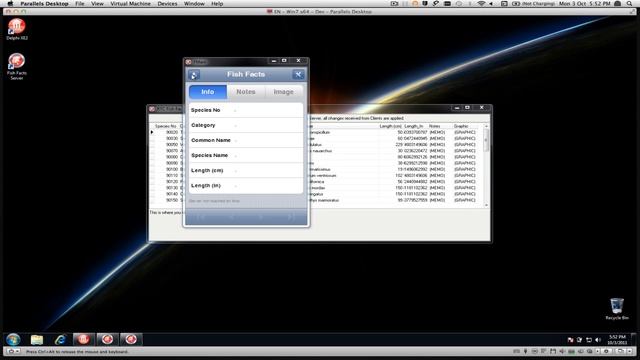Maximize the server window behind
640x360 pixels.
coord(467,108)
